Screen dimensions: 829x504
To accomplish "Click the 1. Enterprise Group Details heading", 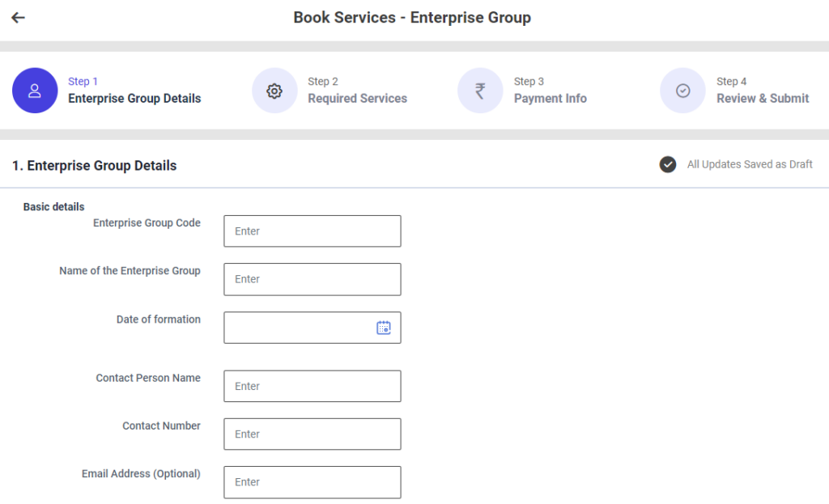I will click(x=94, y=166).
